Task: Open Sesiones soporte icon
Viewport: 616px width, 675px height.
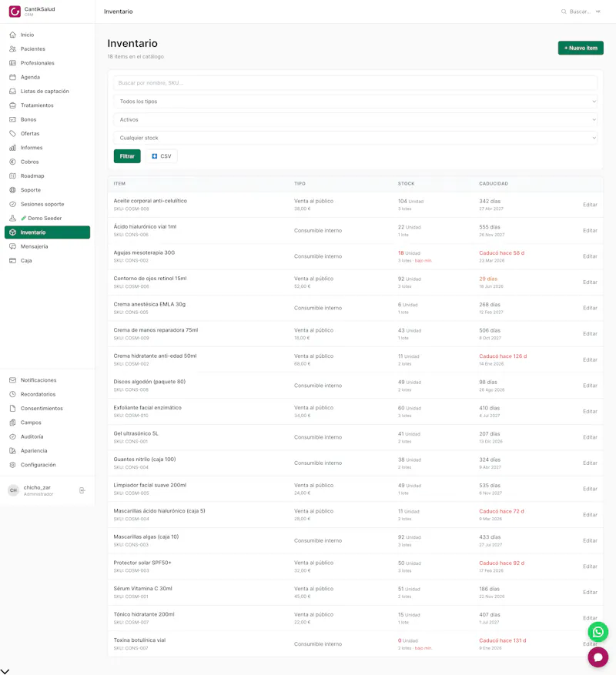Action: [12, 204]
